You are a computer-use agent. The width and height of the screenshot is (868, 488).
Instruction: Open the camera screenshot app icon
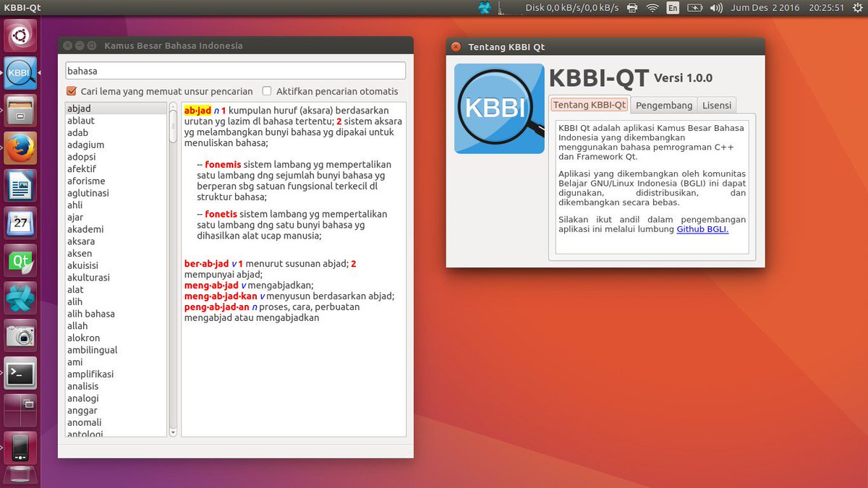point(20,336)
